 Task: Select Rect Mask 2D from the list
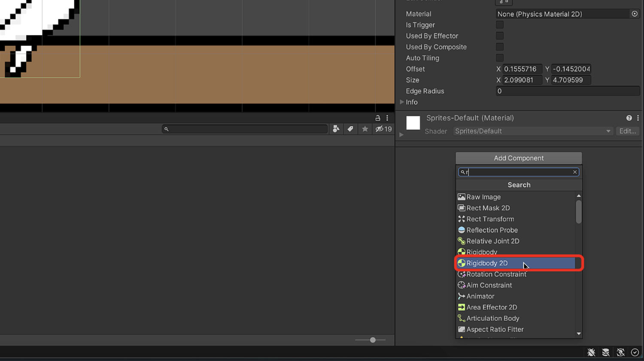click(x=516, y=208)
